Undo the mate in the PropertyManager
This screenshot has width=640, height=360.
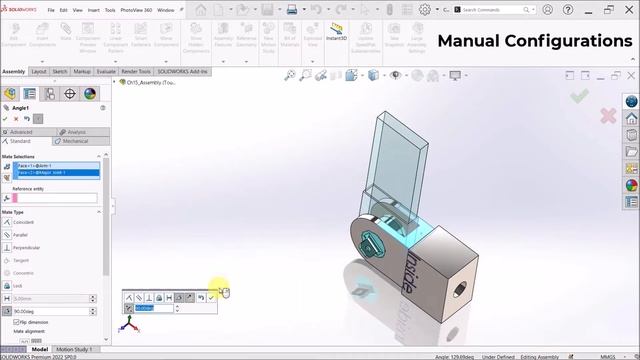point(27,119)
